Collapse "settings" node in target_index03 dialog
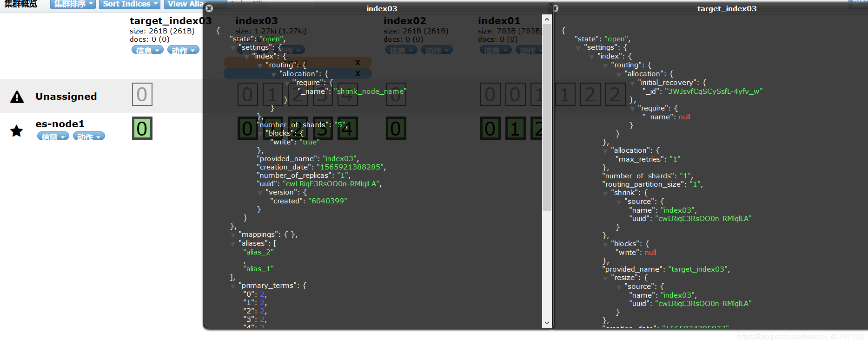The width and height of the screenshot is (868, 345). (x=578, y=48)
